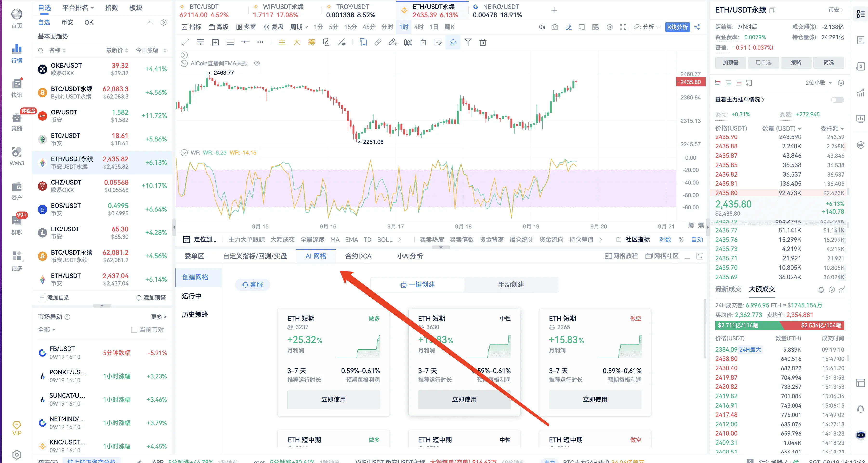Open the ellipsis more-tools icon
The height and width of the screenshot is (463, 868).
pos(260,42)
